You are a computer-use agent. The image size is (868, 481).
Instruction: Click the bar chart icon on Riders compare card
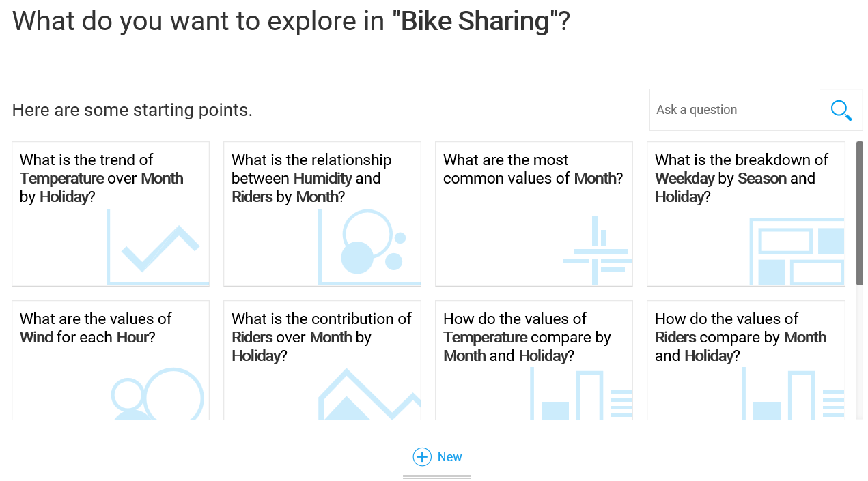(x=792, y=395)
